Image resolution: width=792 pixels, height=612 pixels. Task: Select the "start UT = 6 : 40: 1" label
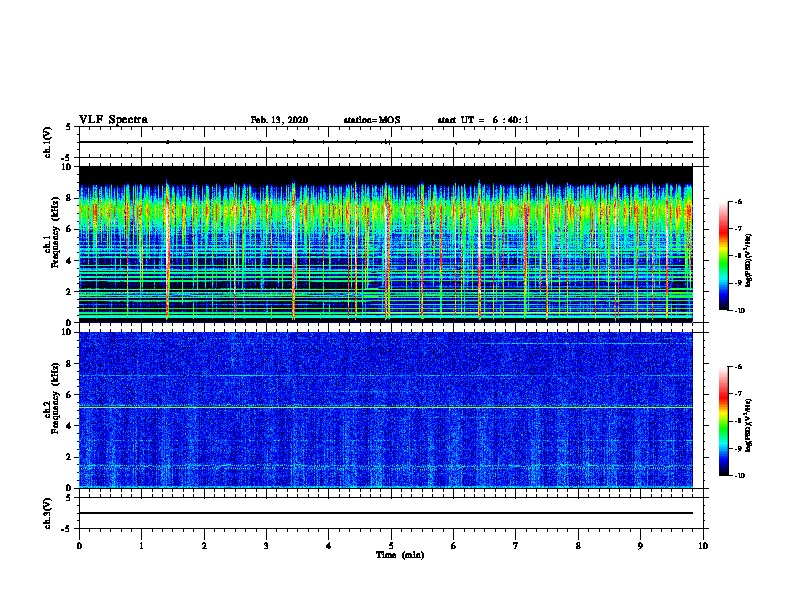click(483, 120)
